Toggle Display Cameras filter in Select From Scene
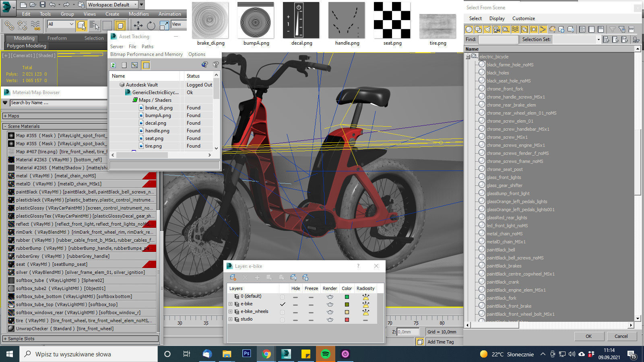This screenshot has width=644, height=362. point(497,29)
